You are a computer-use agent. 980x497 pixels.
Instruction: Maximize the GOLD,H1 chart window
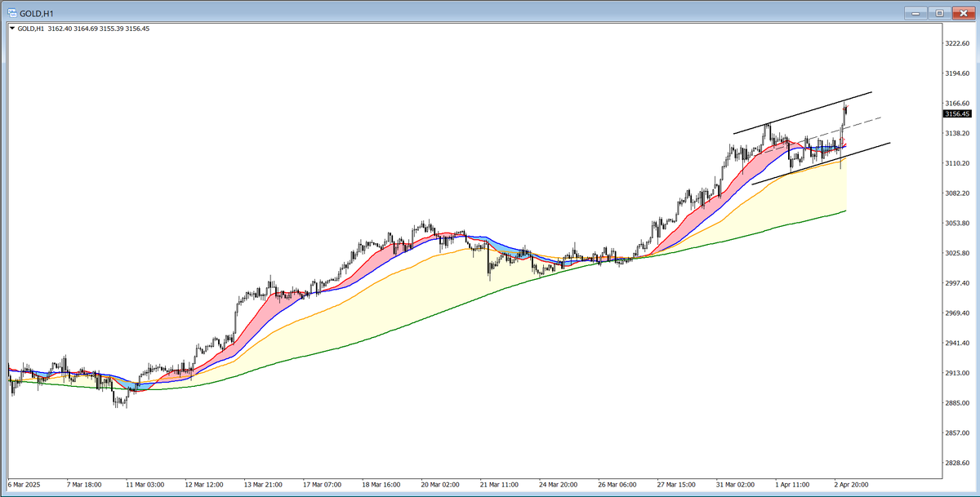point(939,12)
